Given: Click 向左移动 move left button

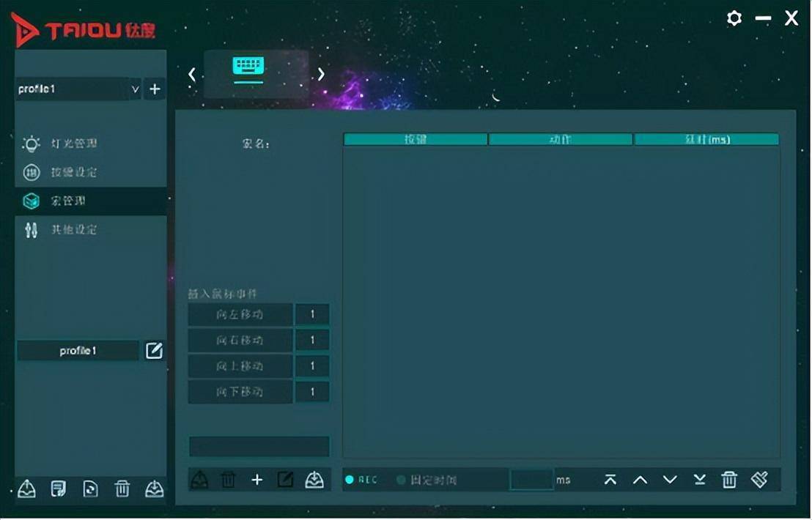Looking at the screenshot, I should pos(240,315).
